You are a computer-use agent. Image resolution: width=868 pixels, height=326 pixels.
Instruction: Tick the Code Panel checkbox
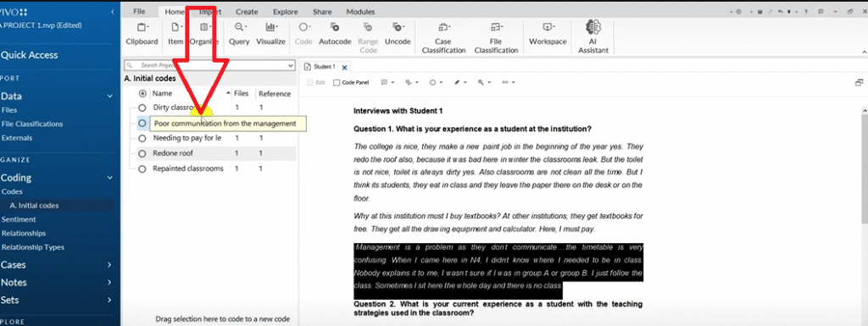[x=337, y=82]
